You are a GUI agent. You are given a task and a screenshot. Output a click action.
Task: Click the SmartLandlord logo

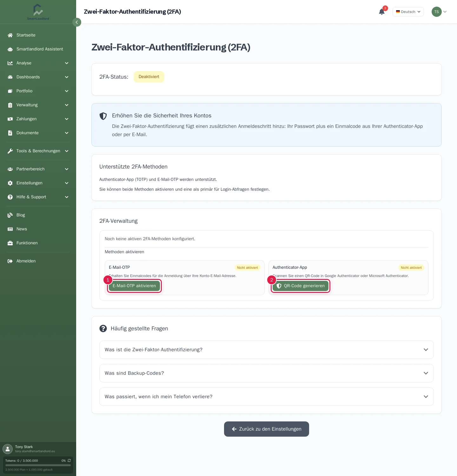[x=38, y=12]
